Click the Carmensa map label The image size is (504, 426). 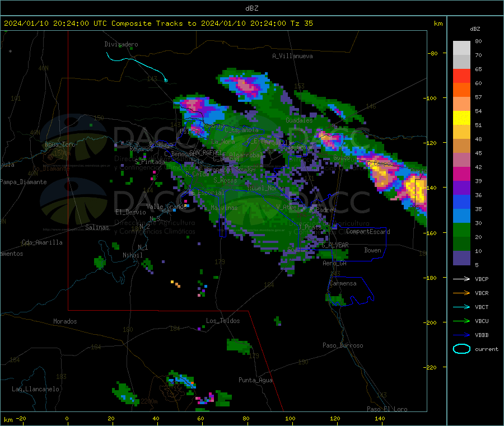(343, 283)
